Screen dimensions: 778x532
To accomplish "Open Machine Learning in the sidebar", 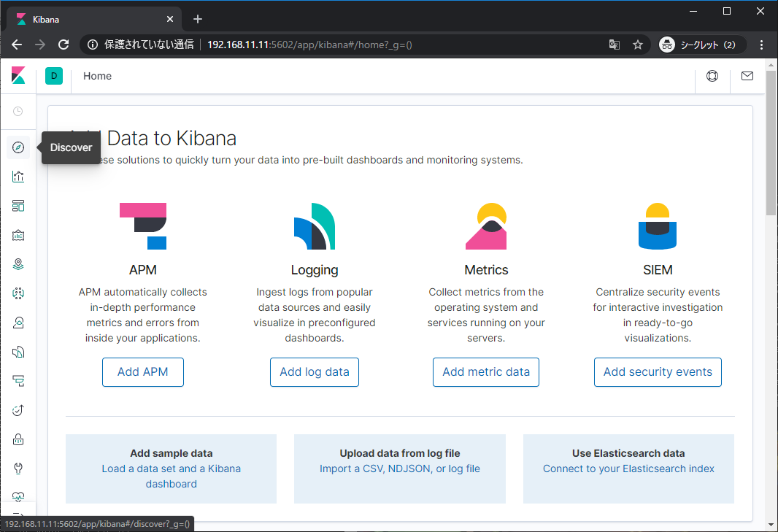I will click(18, 293).
